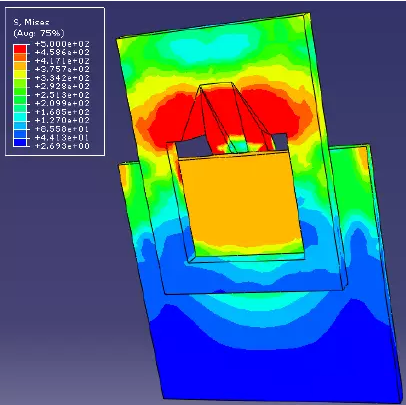
Task: Click the +1.270e+02 legend value
Action: point(62,120)
